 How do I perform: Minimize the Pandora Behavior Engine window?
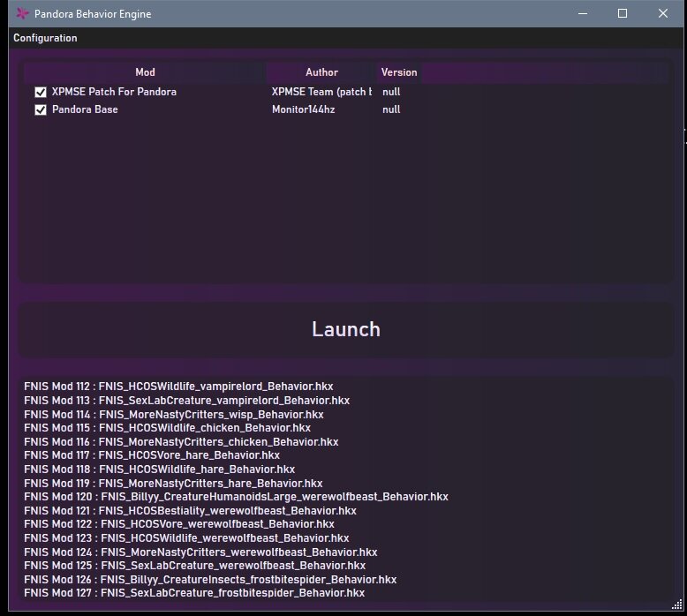click(582, 13)
